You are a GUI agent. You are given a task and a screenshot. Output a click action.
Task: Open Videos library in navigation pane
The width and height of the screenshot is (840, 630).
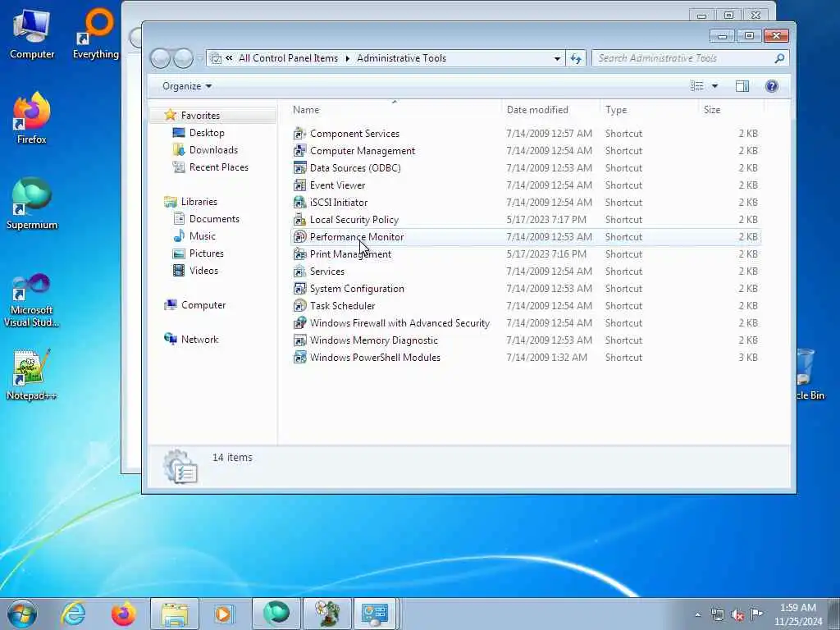(203, 271)
